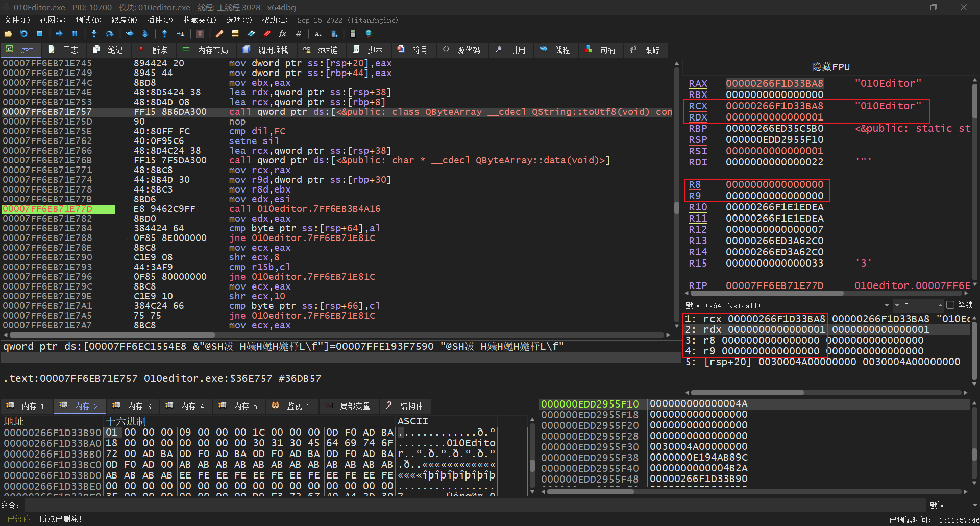Click the open file folder icon
980x526 pixels.
click(8, 34)
